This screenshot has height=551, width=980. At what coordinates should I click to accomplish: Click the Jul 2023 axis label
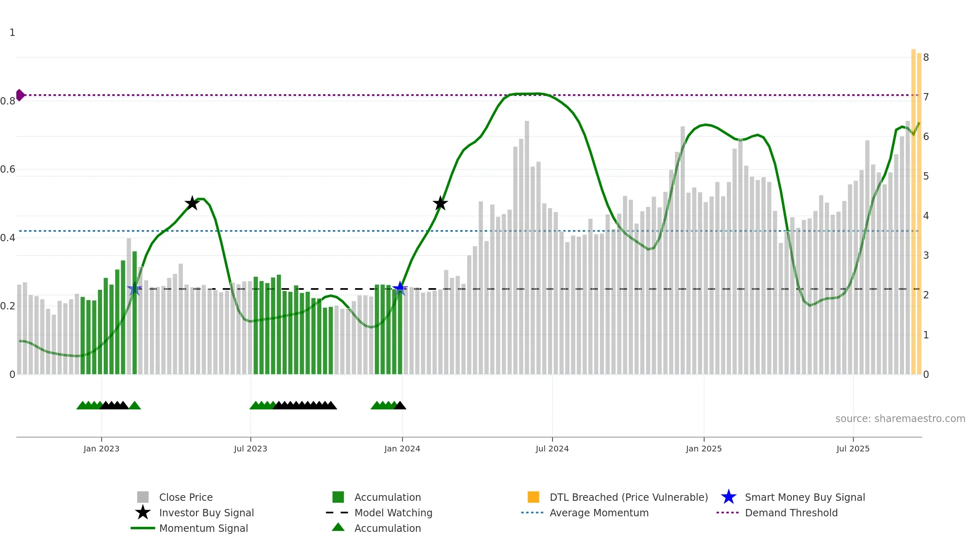[x=251, y=449]
